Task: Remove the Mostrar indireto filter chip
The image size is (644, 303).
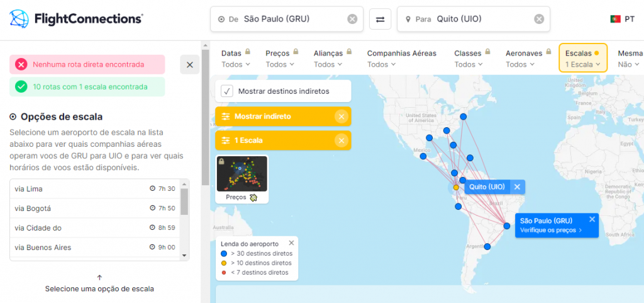Action: 341,117
